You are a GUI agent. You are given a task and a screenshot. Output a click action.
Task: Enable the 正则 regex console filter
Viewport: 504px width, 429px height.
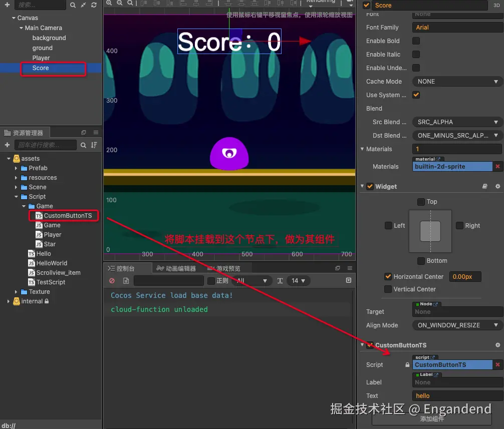(x=211, y=281)
